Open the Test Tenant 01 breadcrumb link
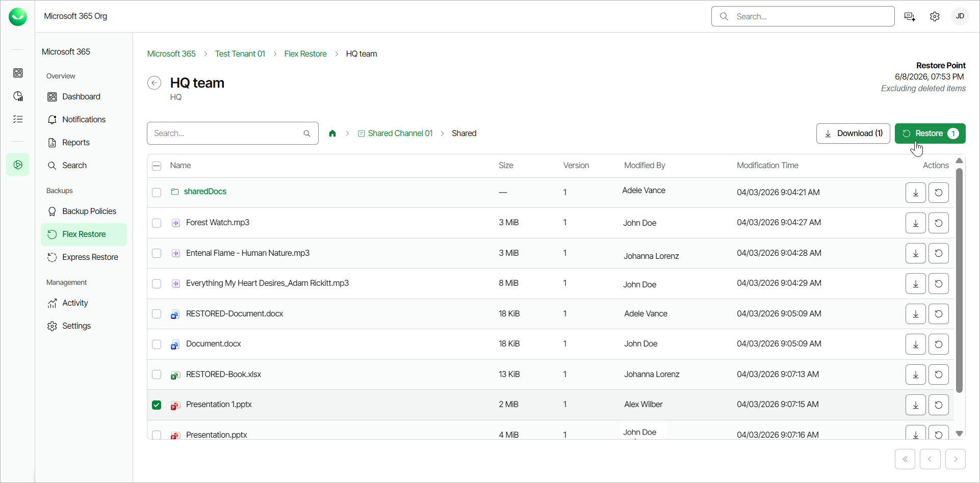Image resolution: width=980 pixels, height=483 pixels. coord(240,54)
